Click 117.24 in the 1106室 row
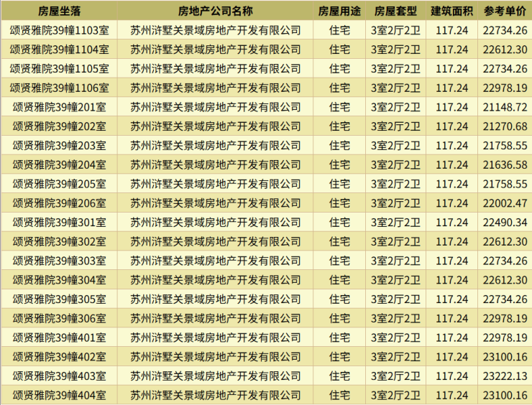This screenshot has height=405, width=532. click(452, 88)
